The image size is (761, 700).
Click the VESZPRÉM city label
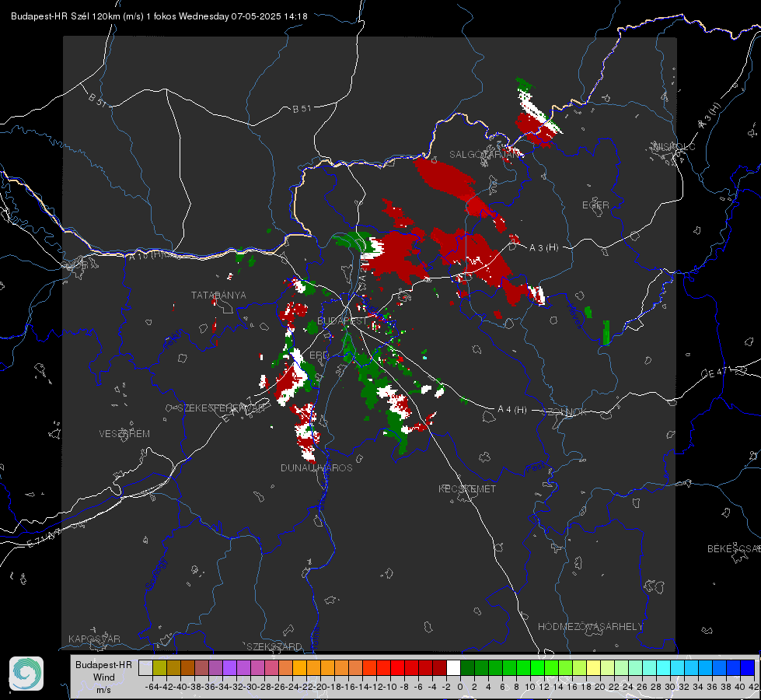(x=124, y=434)
